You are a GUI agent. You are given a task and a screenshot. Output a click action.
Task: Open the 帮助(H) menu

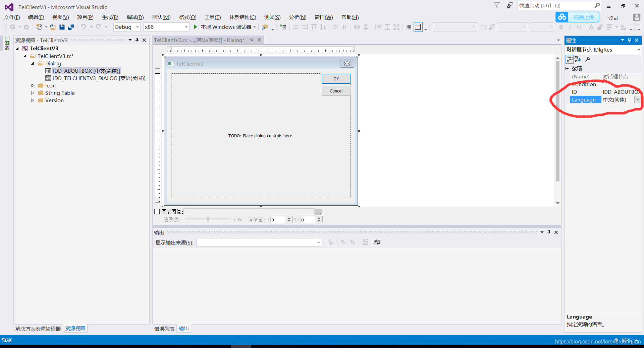(350, 17)
